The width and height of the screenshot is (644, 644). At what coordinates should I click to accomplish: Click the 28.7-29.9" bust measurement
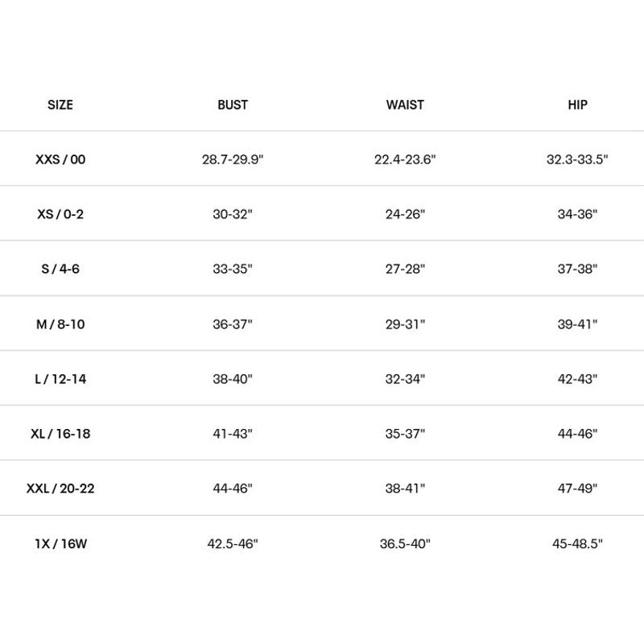(233, 159)
